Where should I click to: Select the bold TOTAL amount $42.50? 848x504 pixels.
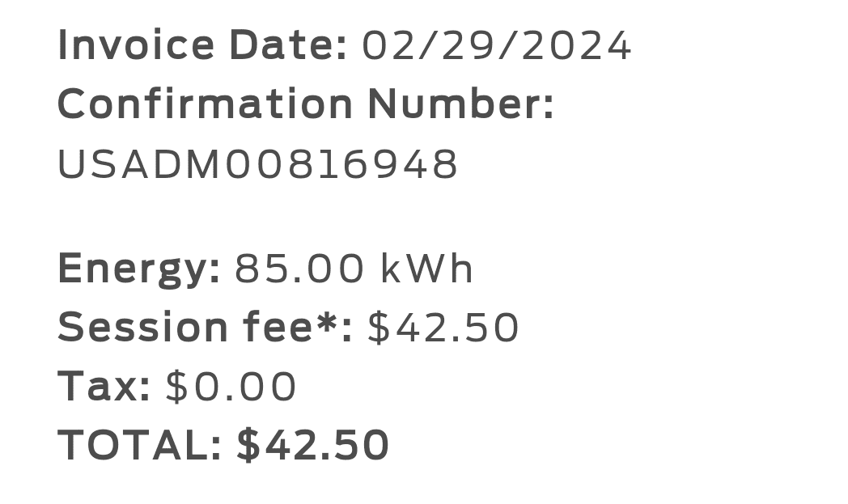tap(313, 446)
